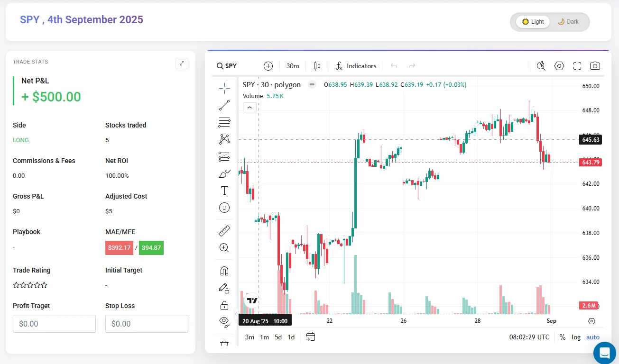Viewport: 619px width, 364px height.
Task: Select the trend line drawing tool
Action: click(x=224, y=105)
